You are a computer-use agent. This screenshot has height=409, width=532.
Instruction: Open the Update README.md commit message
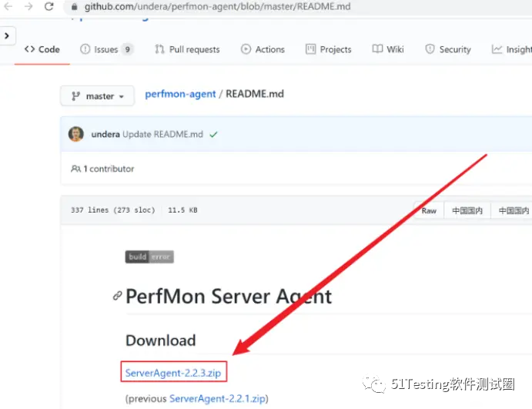coord(163,135)
